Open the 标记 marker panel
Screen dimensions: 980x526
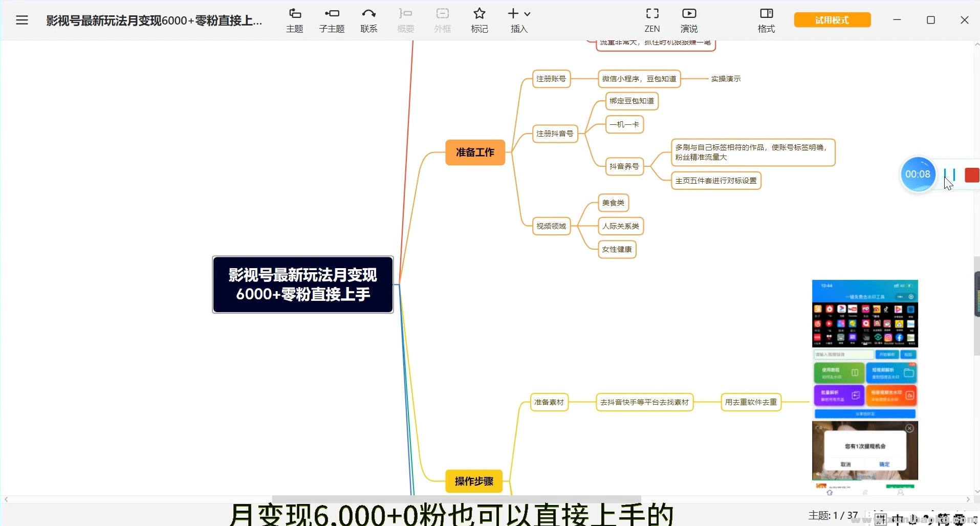point(479,20)
